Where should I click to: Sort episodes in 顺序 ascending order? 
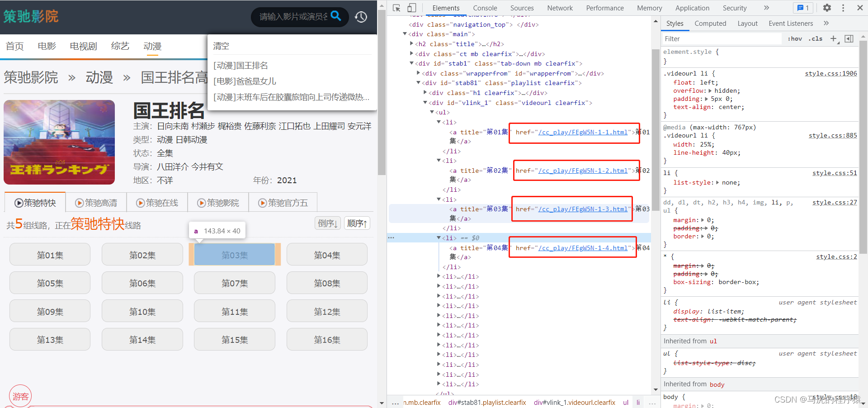[357, 223]
